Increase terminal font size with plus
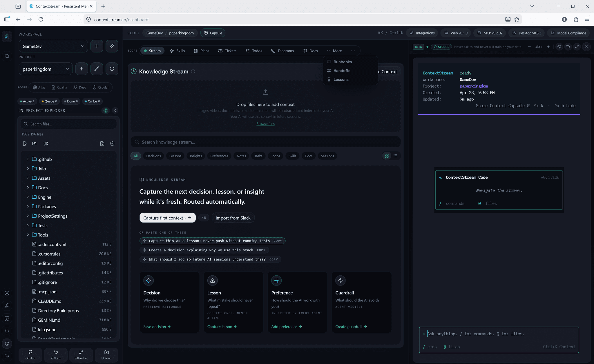Image resolution: width=594 pixels, height=364 pixels. coord(548,47)
